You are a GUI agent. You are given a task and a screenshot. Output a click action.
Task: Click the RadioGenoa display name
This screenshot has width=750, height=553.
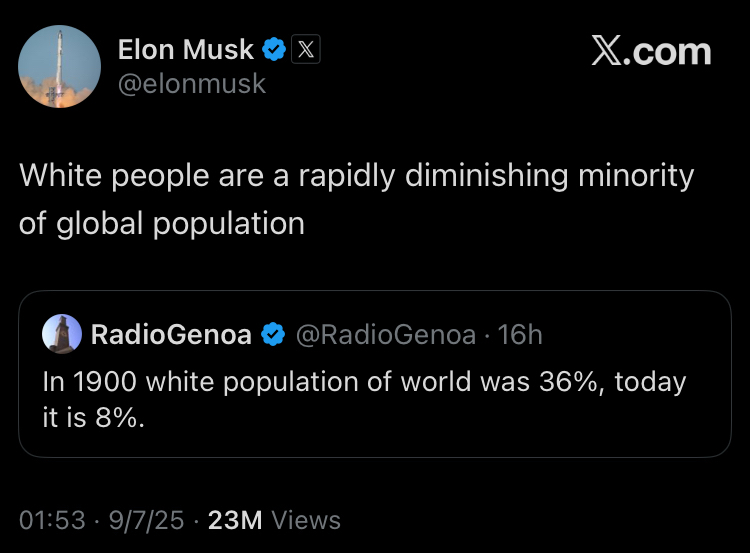pyautogui.click(x=171, y=334)
